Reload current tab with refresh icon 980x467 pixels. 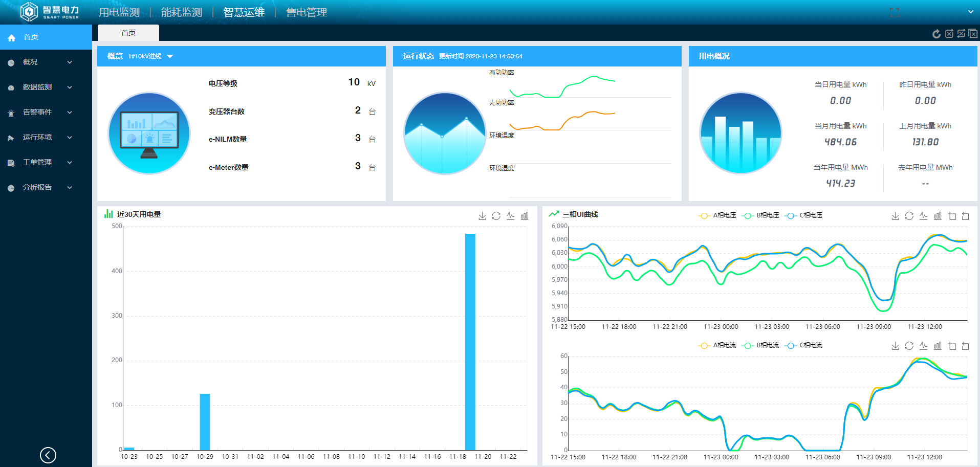pos(936,34)
